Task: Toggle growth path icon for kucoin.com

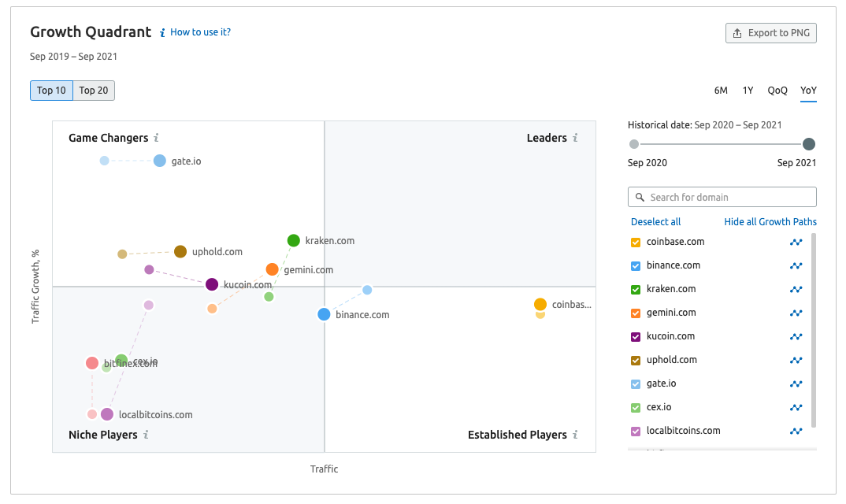Action: point(796,337)
